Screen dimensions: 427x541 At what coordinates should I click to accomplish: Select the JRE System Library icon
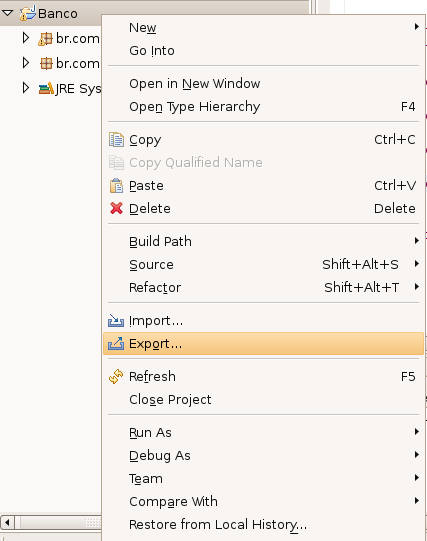pyautogui.click(x=46, y=88)
